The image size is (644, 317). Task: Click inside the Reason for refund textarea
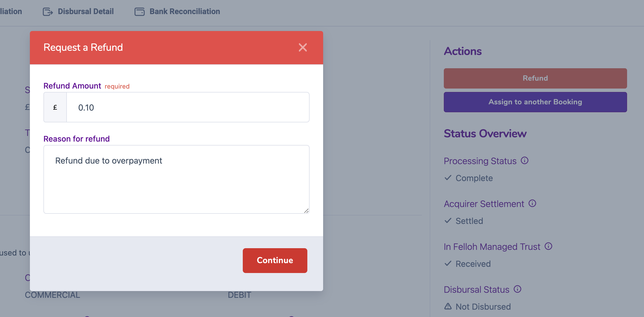point(177,179)
